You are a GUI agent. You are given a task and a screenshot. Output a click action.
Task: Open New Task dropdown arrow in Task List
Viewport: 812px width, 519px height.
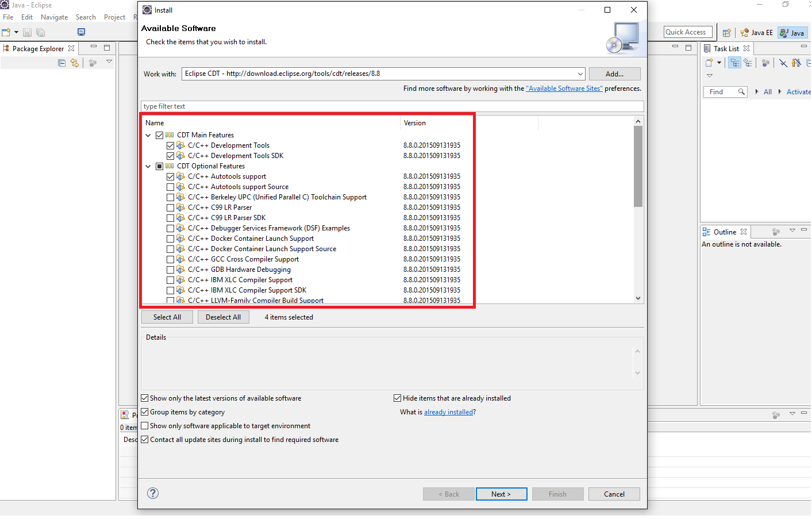(719, 63)
